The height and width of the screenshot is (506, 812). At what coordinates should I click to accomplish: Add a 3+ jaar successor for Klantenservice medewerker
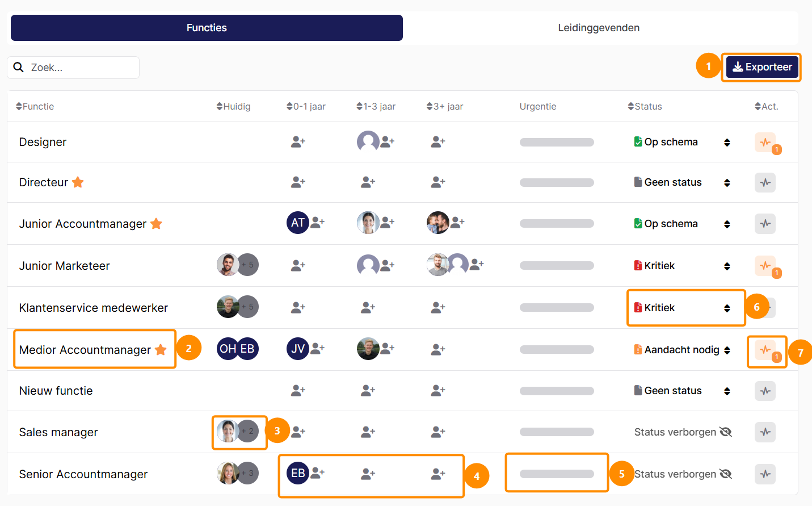click(437, 308)
